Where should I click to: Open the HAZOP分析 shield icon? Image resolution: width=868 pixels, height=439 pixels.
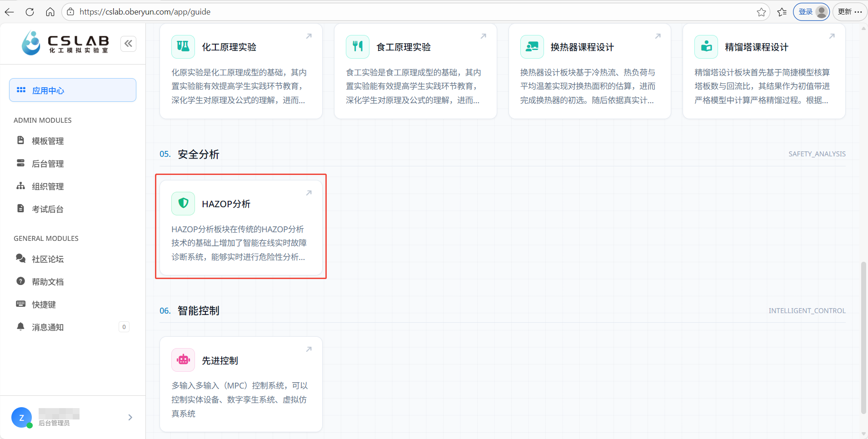pyautogui.click(x=183, y=203)
